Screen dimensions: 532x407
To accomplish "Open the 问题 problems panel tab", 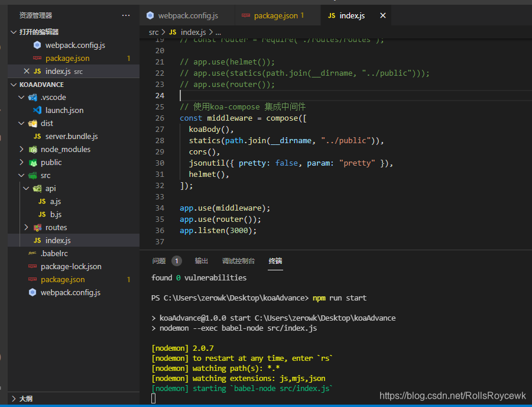I will (x=159, y=261).
